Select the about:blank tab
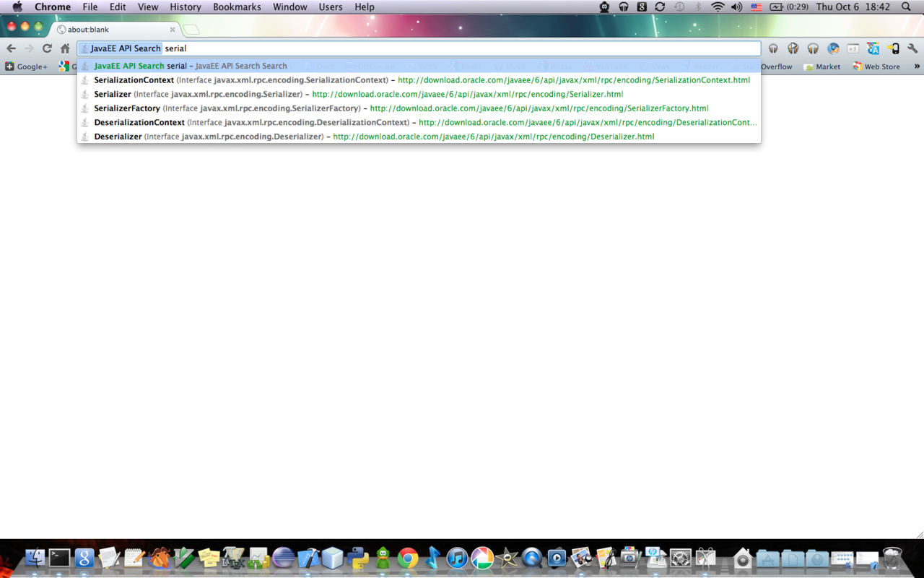 point(115,30)
